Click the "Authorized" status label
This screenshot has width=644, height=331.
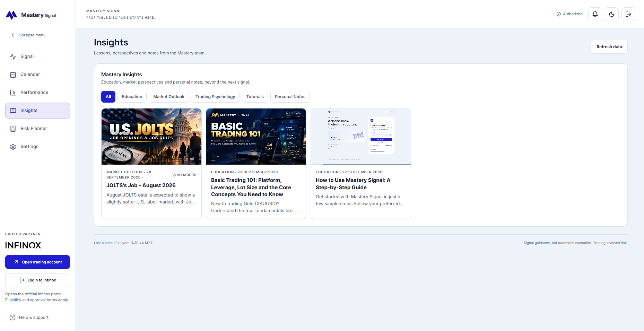click(x=573, y=14)
